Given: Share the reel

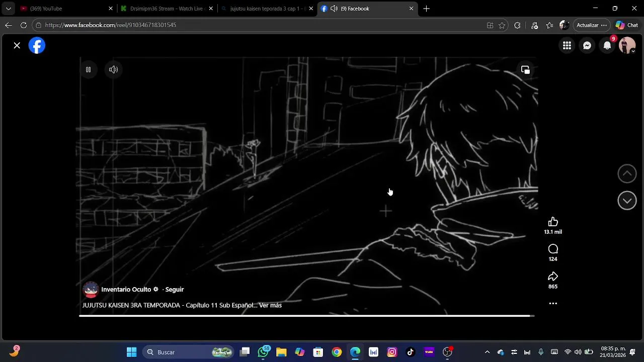Looking at the screenshot, I should coord(553,276).
